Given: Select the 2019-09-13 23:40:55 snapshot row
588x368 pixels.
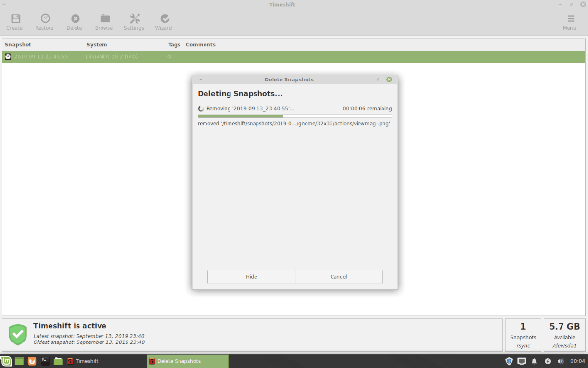Looking at the screenshot, I should [x=294, y=57].
